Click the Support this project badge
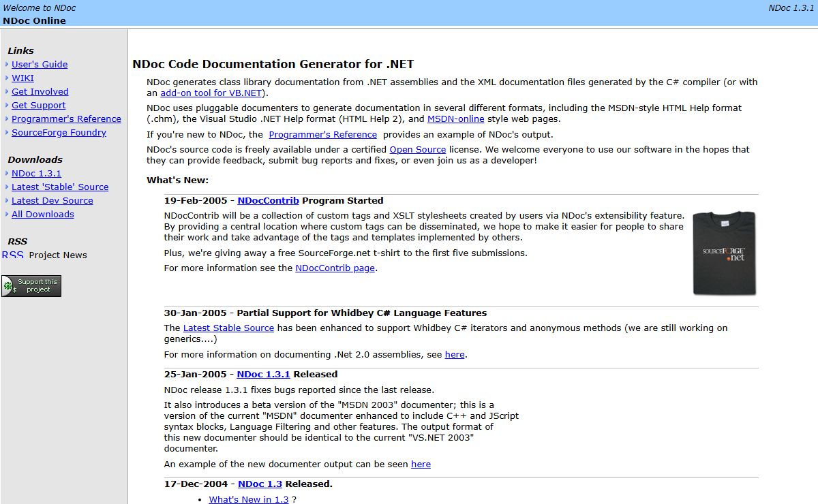Image resolution: width=818 pixels, height=504 pixels. click(31, 286)
